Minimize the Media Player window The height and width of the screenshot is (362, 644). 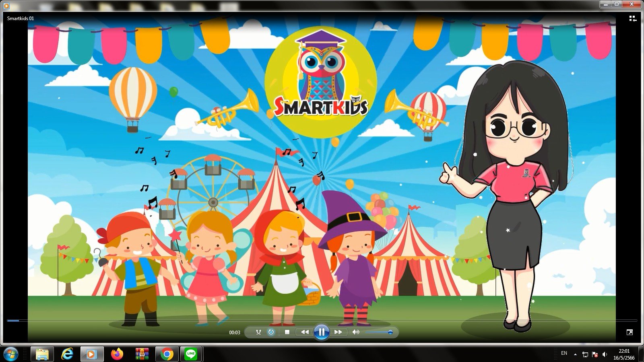605,4
